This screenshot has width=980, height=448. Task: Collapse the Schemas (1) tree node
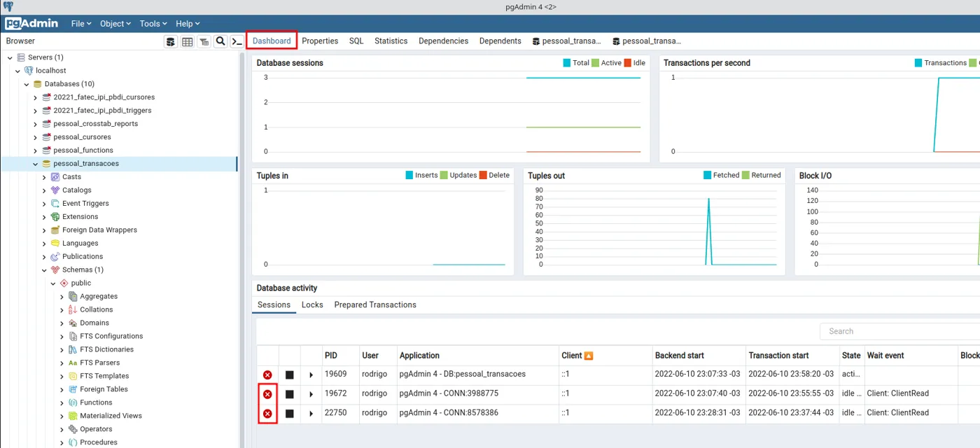point(45,270)
